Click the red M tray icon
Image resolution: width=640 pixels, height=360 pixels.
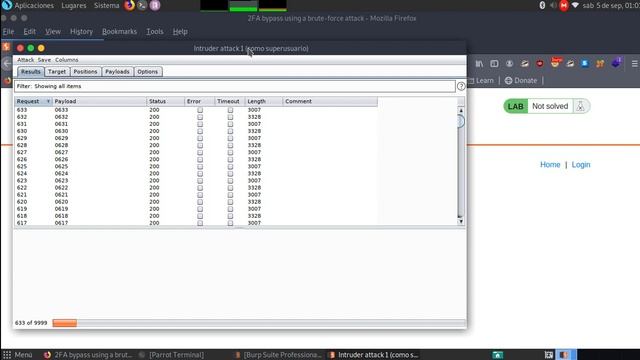(x=564, y=5)
